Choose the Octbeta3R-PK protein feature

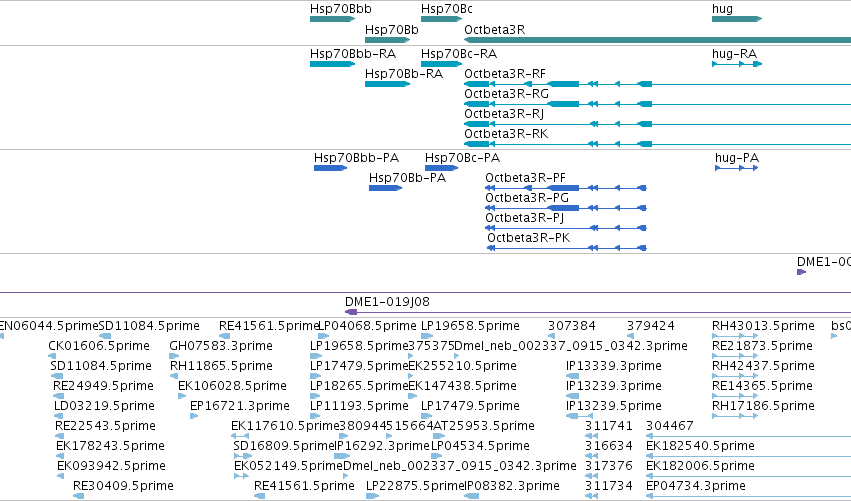567,248
